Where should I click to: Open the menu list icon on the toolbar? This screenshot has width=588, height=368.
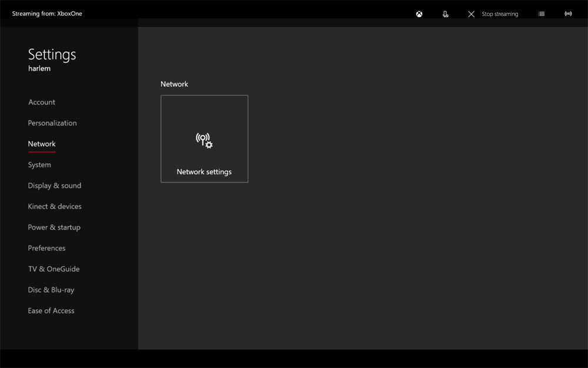tap(541, 14)
